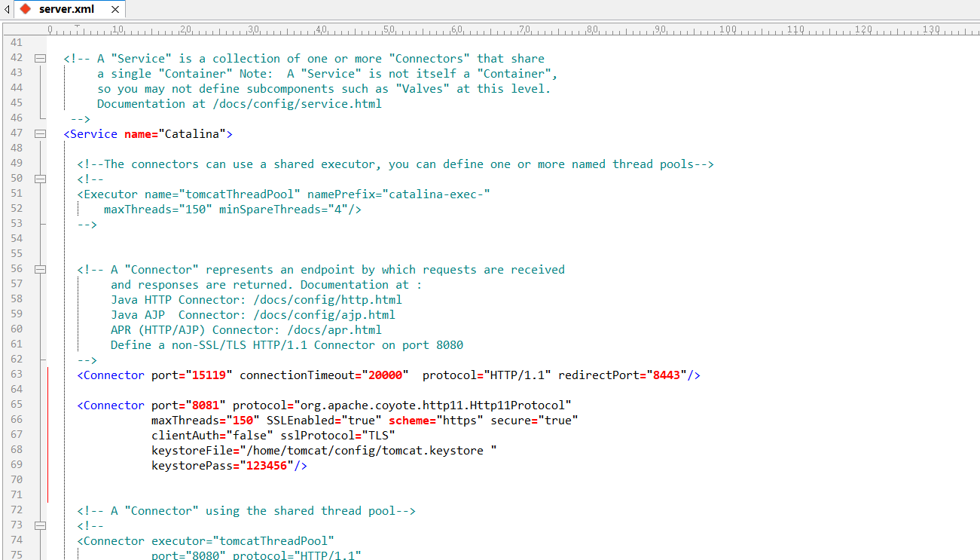Click line number 65 in the gutter

point(17,405)
